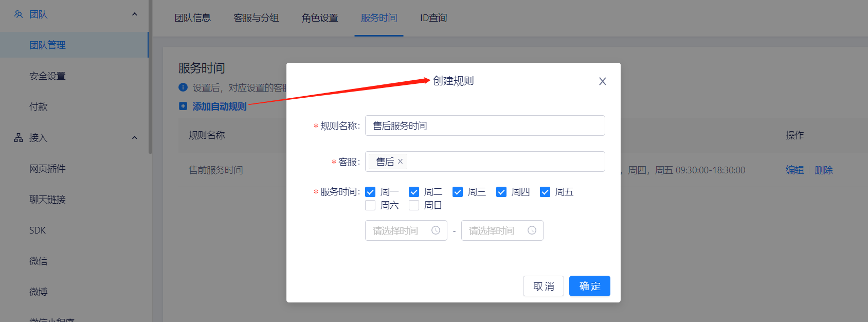Click 编辑 for 售前服务时间 rule

(x=794, y=170)
